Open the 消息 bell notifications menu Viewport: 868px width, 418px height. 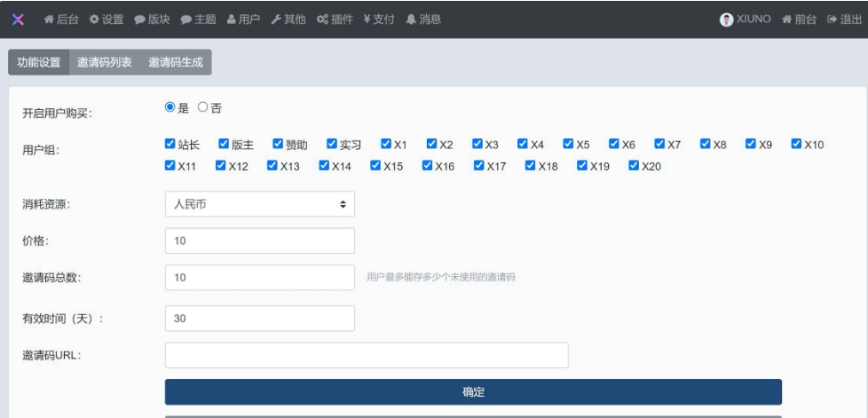click(x=423, y=20)
